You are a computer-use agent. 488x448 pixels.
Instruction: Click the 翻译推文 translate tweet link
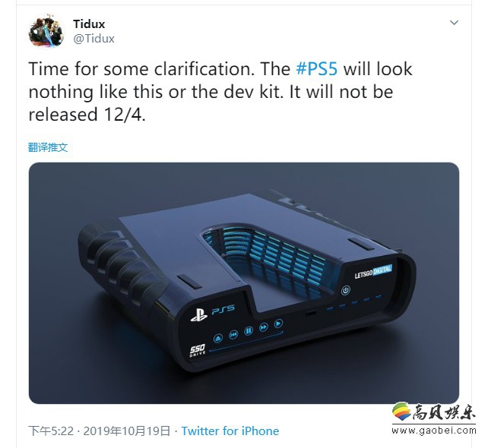(48, 147)
